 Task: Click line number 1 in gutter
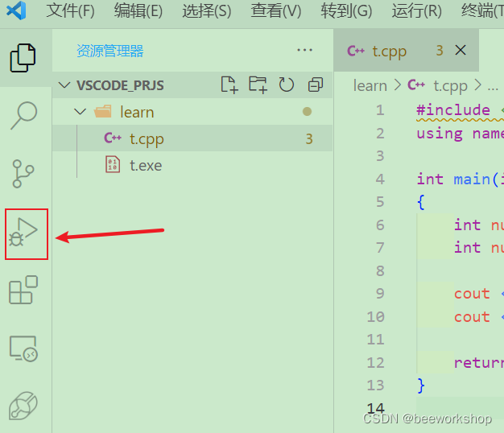click(380, 110)
